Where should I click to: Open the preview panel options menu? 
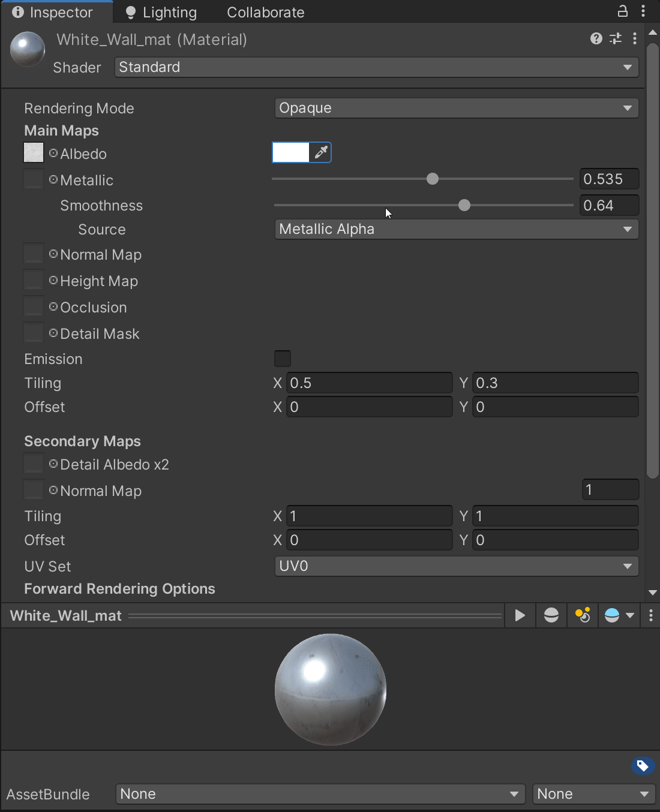pyautogui.click(x=651, y=615)
